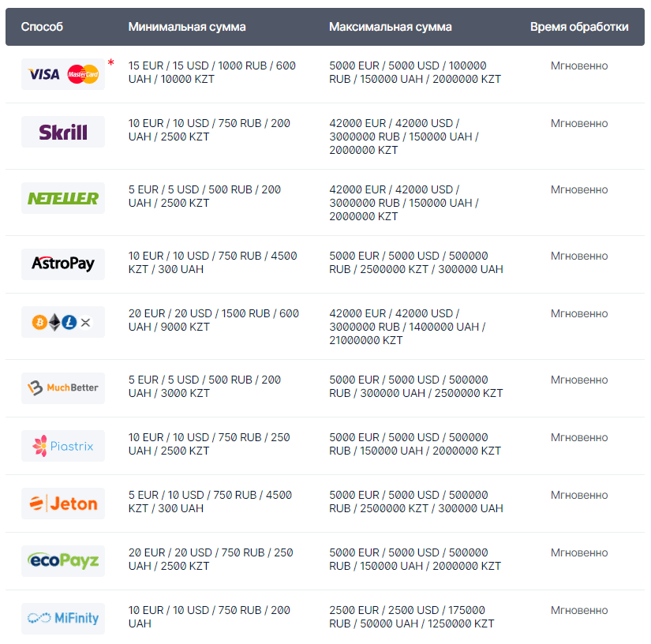Click the red asterisk next to Mastercard
Image resolution: width=651 pixels, height=644 pixels.
click(x=111, y=62)
